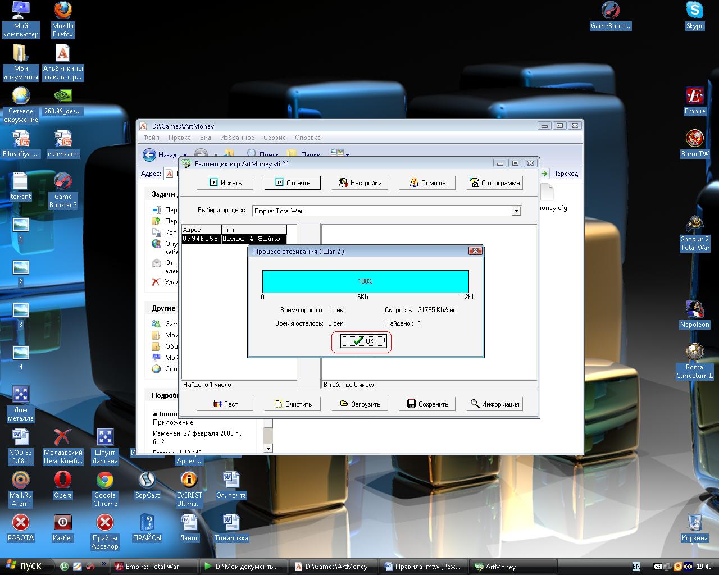Click the Загрузить load button

coord(360,404)
